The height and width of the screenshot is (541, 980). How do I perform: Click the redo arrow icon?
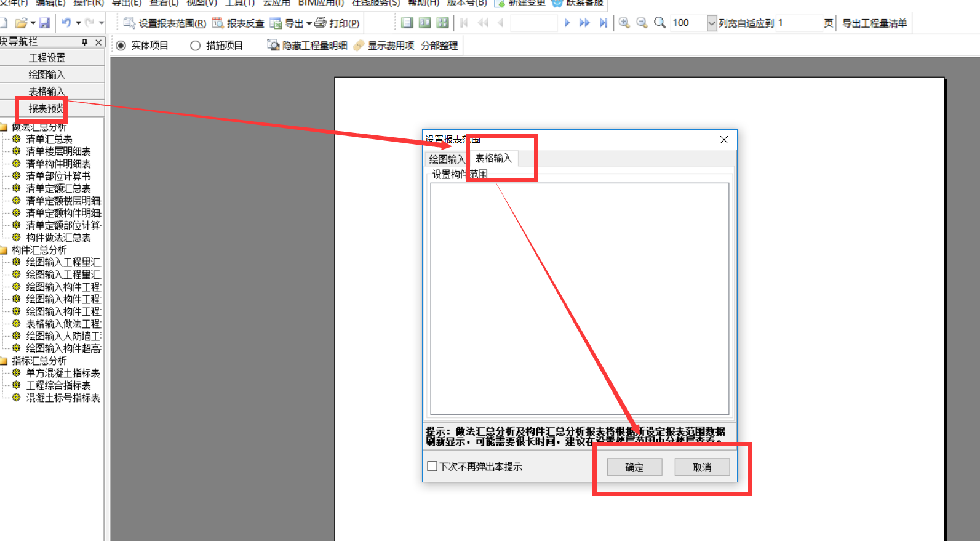pyautogui.click(x=89, y=23)
